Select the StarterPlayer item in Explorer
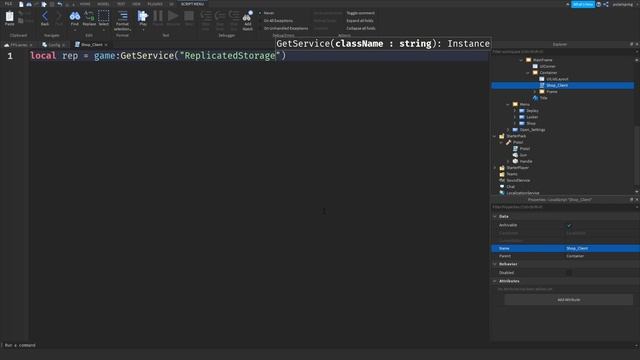Image resolution: width=640 pixels, height=360 pixels. (x=517, y=168)
